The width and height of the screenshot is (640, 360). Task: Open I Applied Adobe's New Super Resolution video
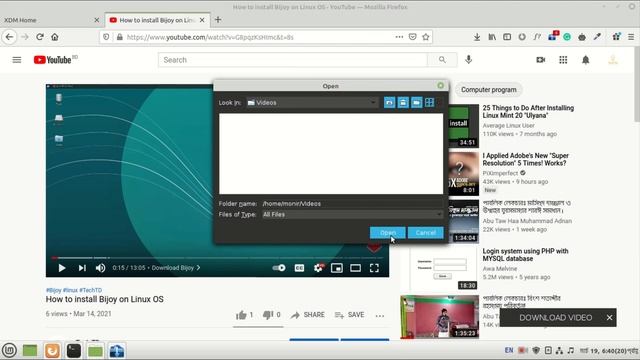525,159
